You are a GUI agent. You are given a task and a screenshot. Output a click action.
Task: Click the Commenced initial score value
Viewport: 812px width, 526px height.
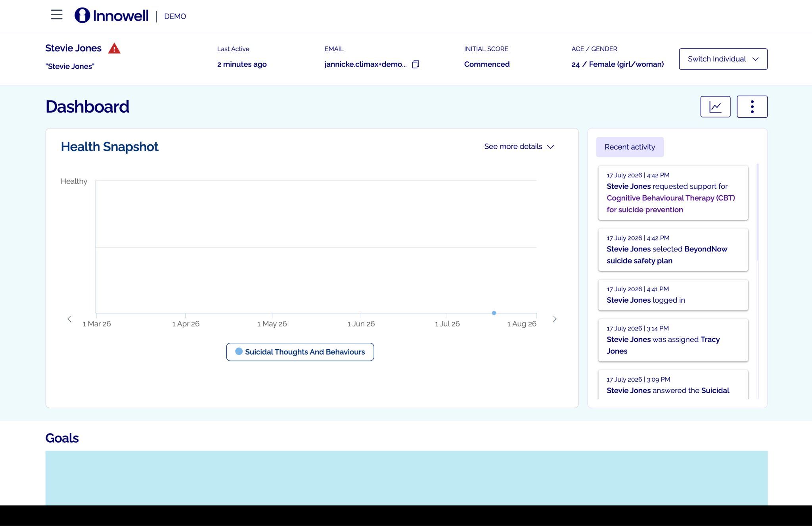coord(487,64)
